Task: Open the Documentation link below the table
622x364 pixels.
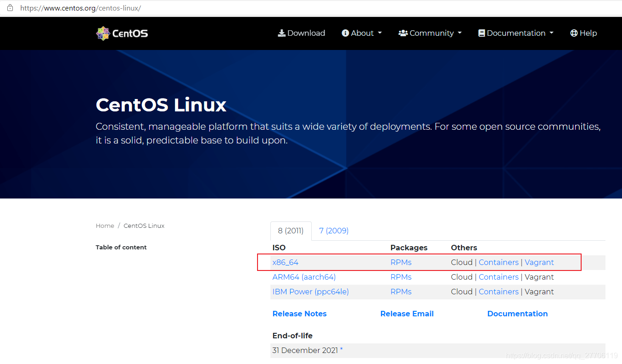Action: click(x=517, y=314)
